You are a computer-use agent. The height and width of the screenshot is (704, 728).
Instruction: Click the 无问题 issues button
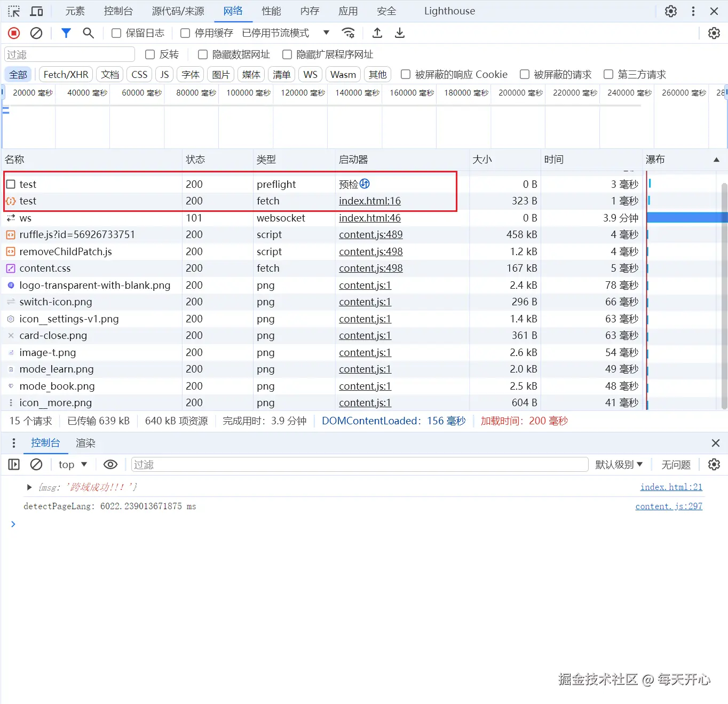click(x=676, y=464)
